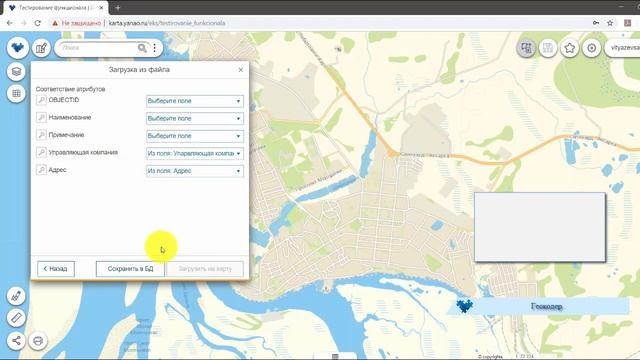Click the Назад button

click(56, 269)
